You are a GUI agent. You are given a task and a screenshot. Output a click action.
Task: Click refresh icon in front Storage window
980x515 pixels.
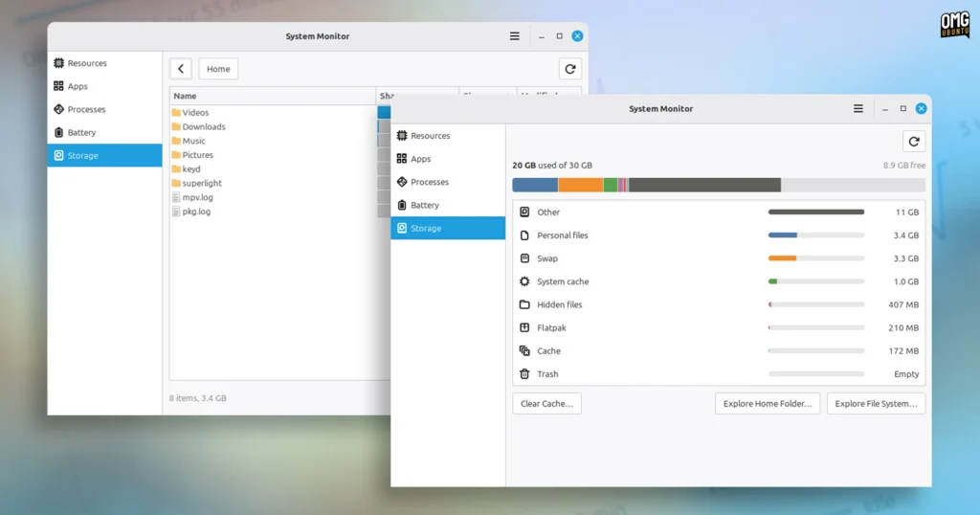tap(914, 142)
